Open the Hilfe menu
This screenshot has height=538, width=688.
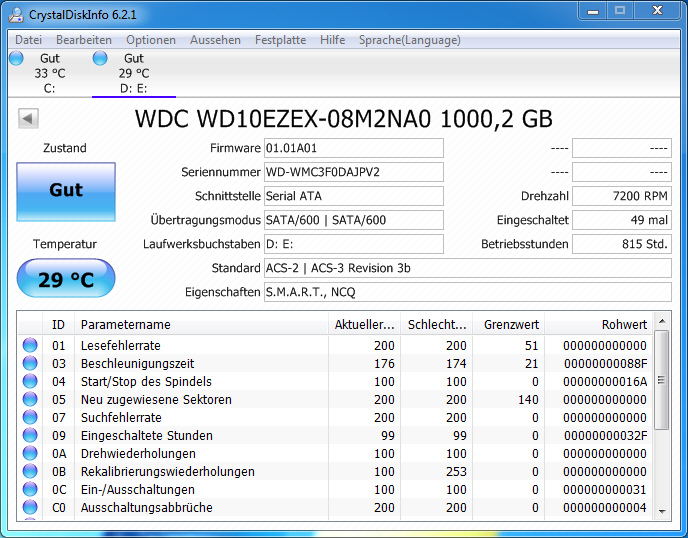[x=333, y=40]
